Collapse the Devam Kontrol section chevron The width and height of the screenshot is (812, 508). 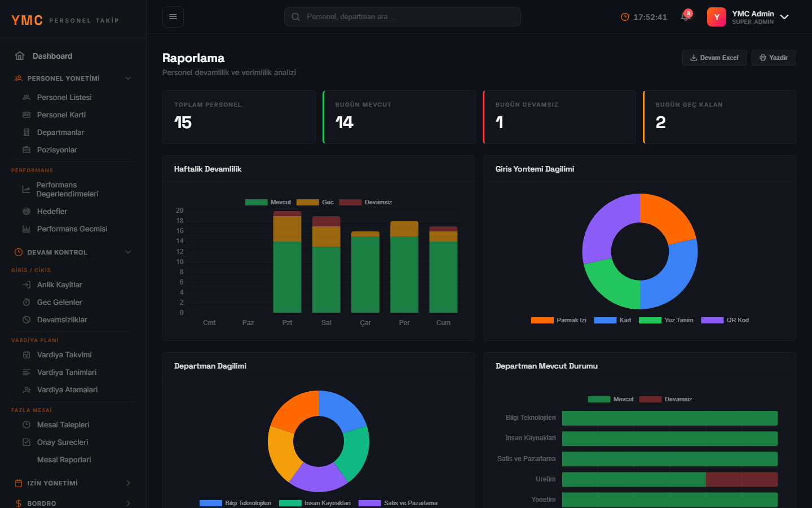click(128, 252)
